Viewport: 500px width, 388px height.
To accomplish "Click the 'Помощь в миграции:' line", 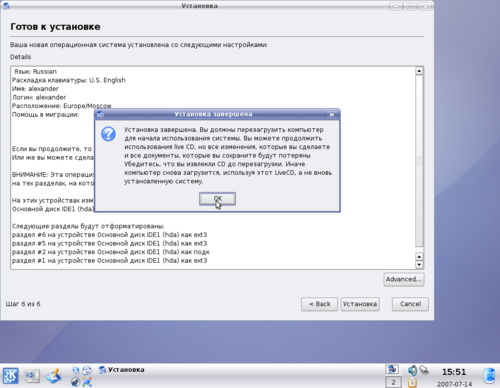I will click(x=45, y=115).
